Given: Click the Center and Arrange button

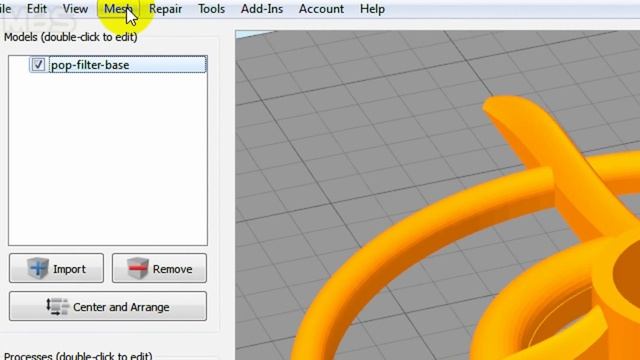Looking at the screenshot, I should click(x=108, y=306).
